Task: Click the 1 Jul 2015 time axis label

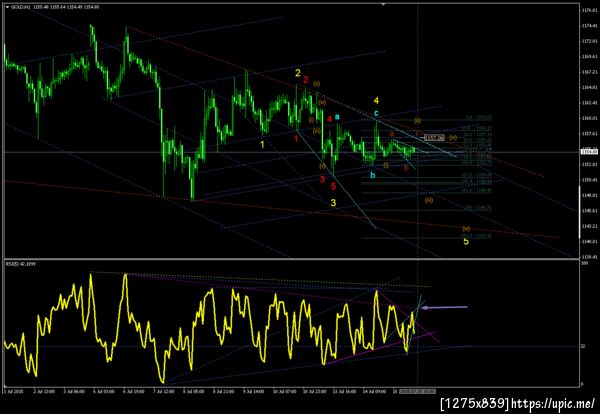Action: pos(12,391)
